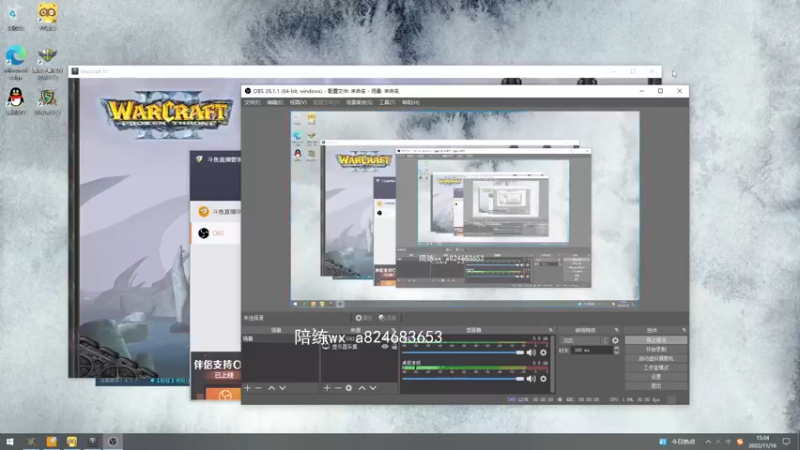Remove selected source with minus icon
The height and width of the screenshot is (450, 800).
(337, 388)
